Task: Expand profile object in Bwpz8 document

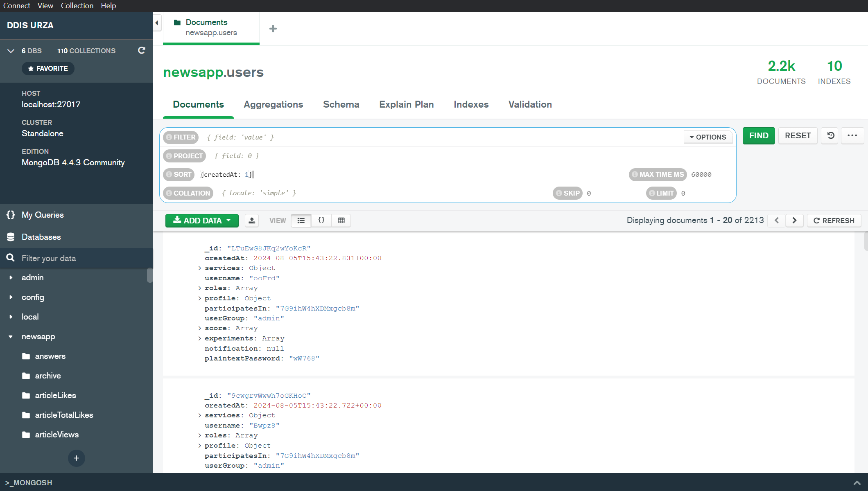Action: (199, 446)
